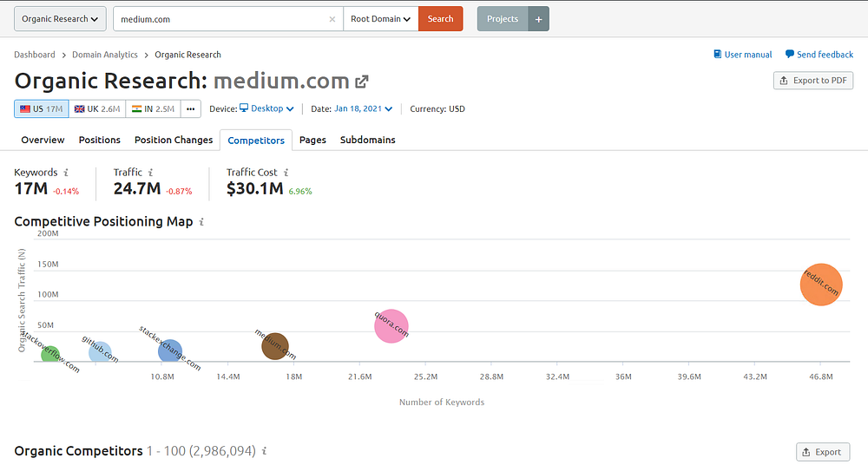Click the stackoverflow.com green bubble
This screenshot has width=868, height=465.
point(50,354)
